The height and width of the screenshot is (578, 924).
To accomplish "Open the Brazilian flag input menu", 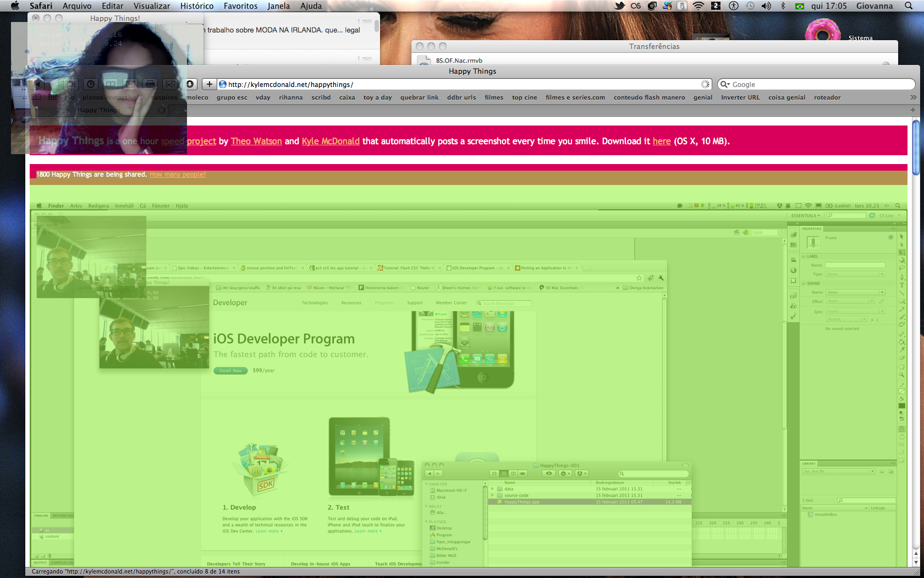I will (800, 6).
